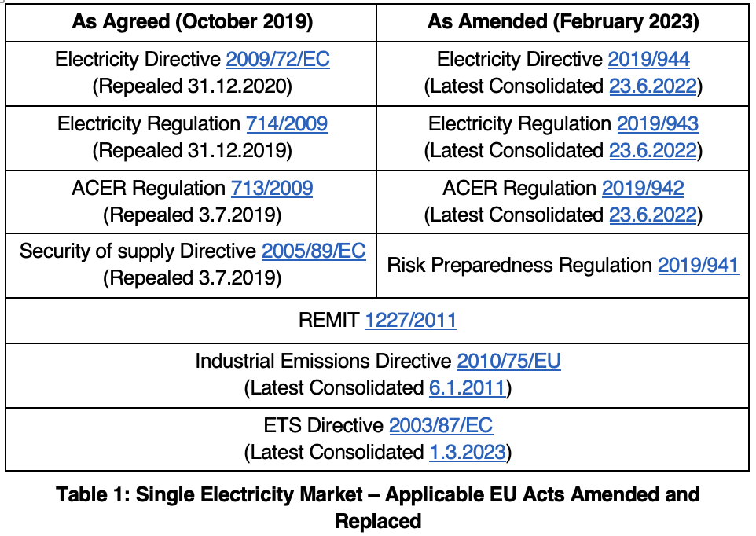Open the Electricity Regulation 2019/943 link

pyautogui.click(x=657, y=124)
